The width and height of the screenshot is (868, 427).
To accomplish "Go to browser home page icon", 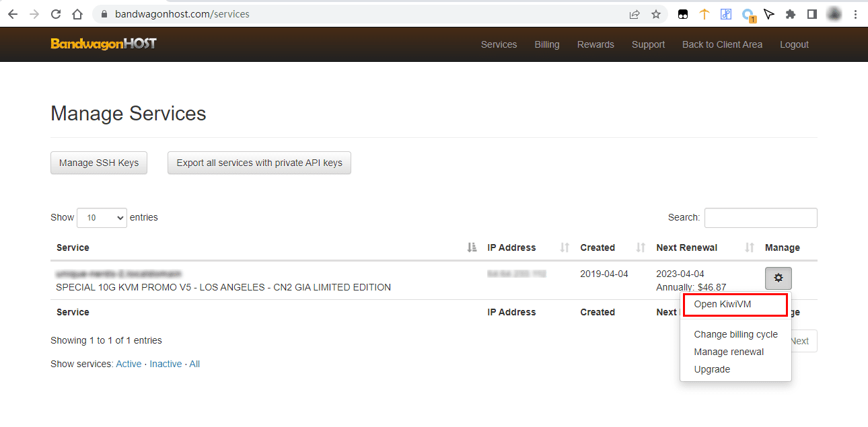I will 77,14.
